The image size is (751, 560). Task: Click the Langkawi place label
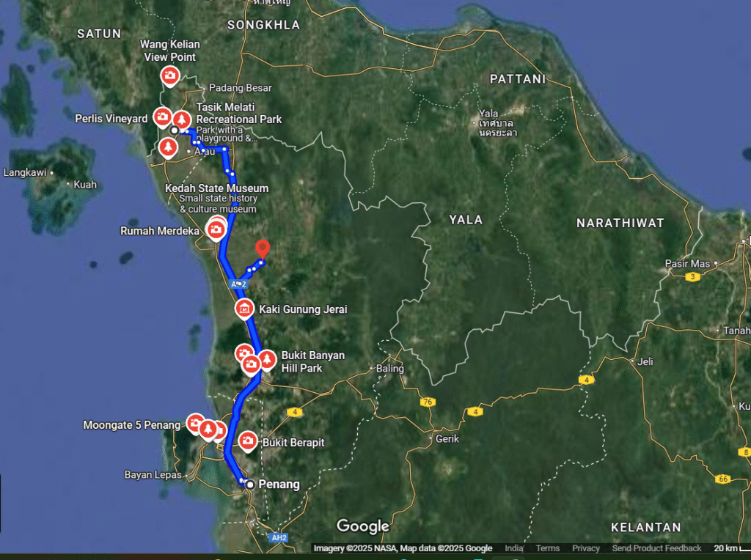(25, 172)
